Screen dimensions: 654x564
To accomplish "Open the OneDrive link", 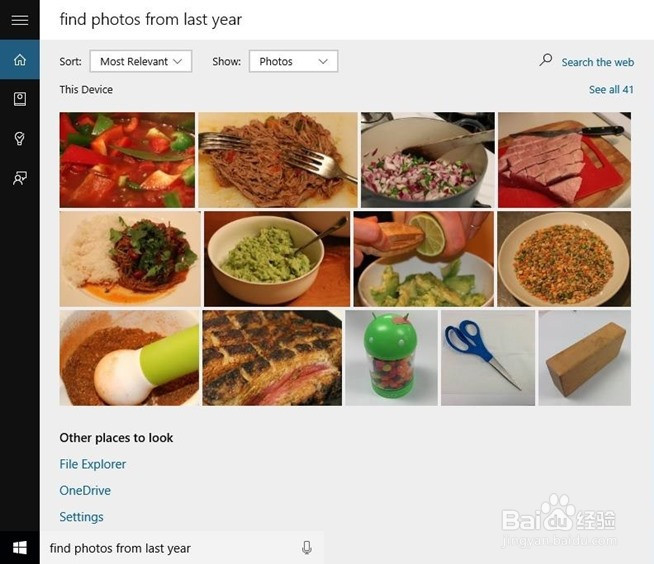I will point(85,491).
